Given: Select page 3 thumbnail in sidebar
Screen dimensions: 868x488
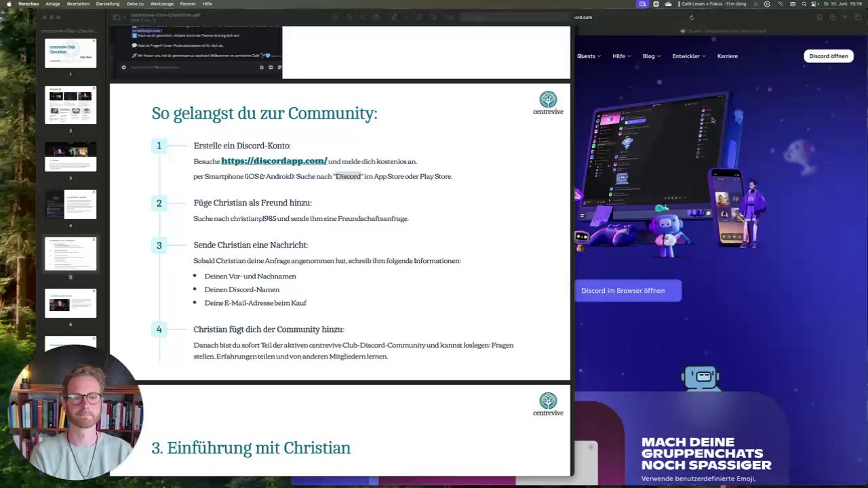Looking at the screenshot, I should point(71,157).
